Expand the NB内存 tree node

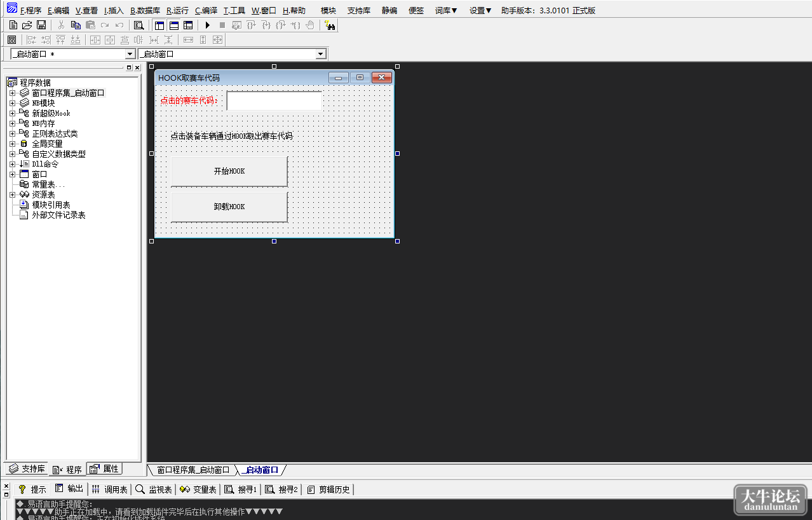12,123
